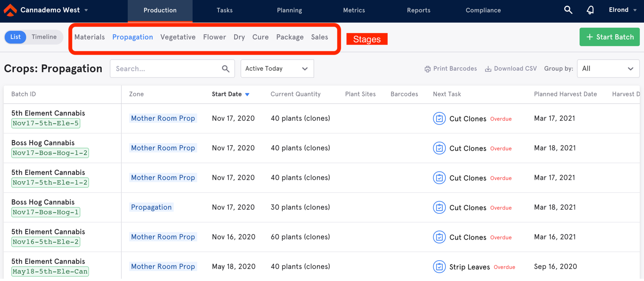The image size is (644, 281).
Task: Click task icon for Nov17-Bos-Hog-1-2 row
Action: (x=439, y=148)
